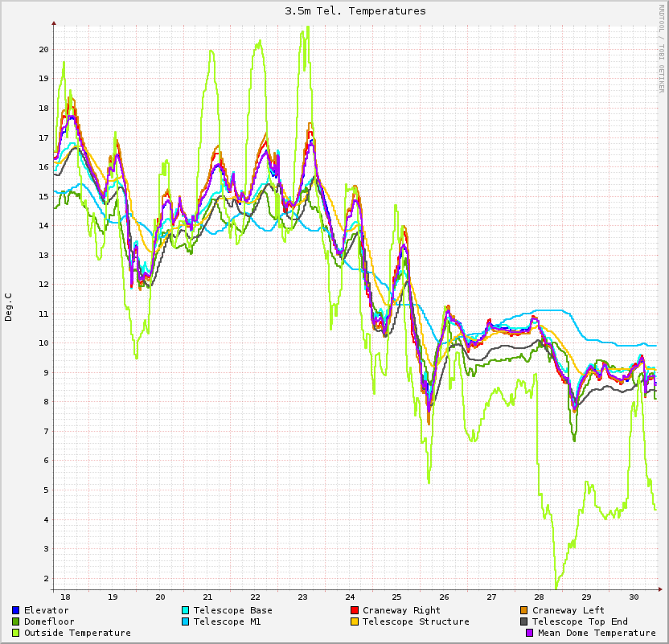Click the x-axis date label 30
The image size is (669, 644).
coord(634,597)
